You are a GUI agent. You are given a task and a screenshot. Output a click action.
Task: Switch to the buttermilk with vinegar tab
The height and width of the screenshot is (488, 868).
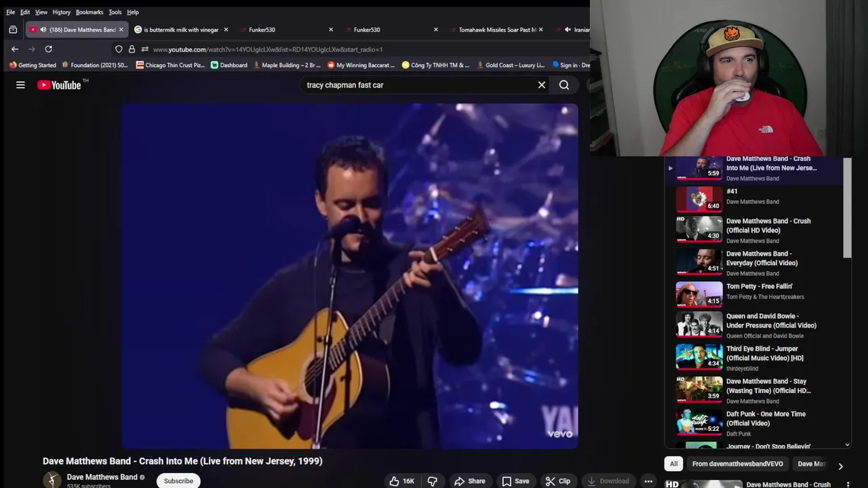click(181, 30)
